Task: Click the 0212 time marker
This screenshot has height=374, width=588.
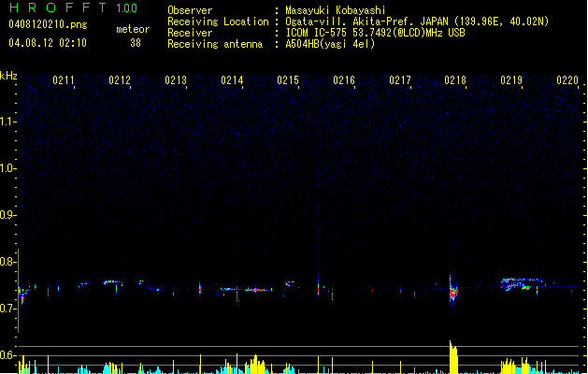Action: [x=120, y=80]
